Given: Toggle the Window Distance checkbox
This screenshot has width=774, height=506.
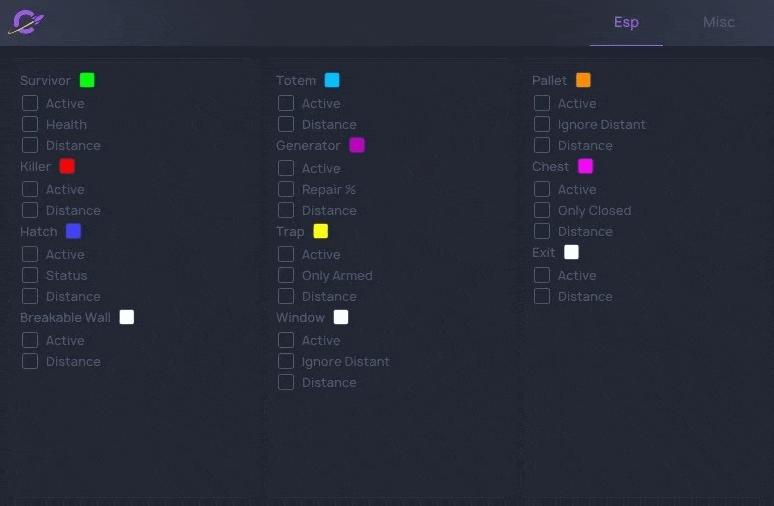Looking at the screenshot, I should click(286, 382).
